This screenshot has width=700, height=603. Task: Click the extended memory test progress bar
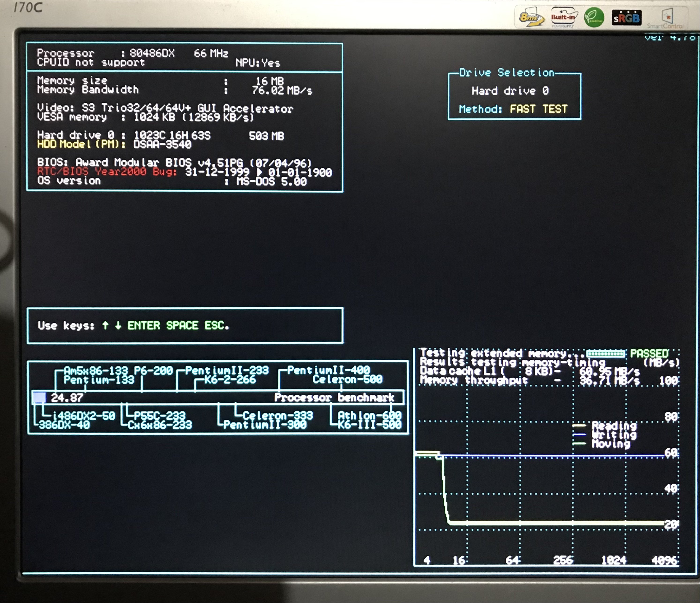pos(606,354)
